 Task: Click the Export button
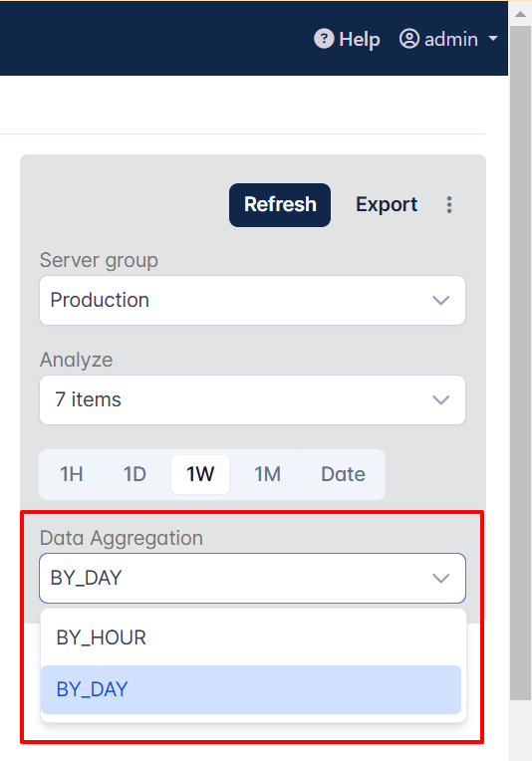coord(387,205)
